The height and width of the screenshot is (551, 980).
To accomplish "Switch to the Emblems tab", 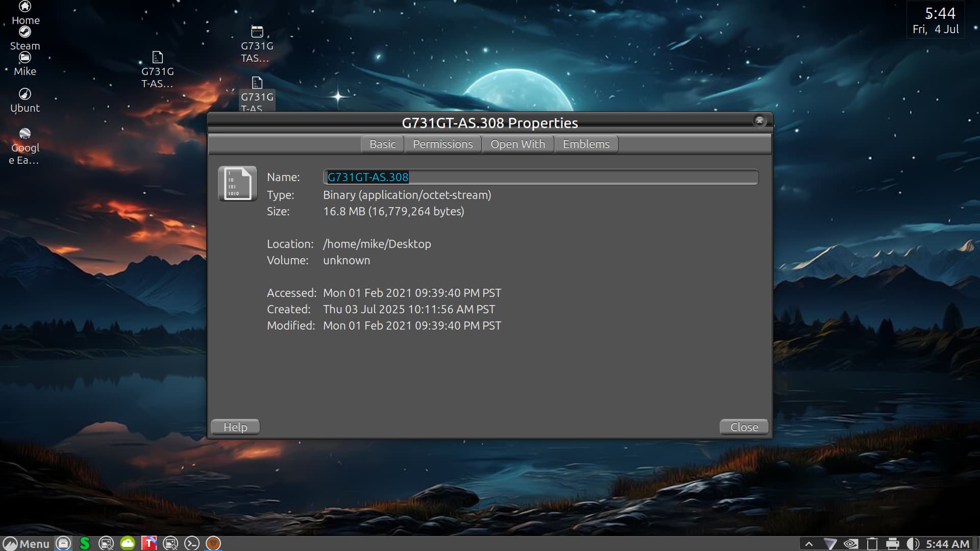I will click(586, 144).
